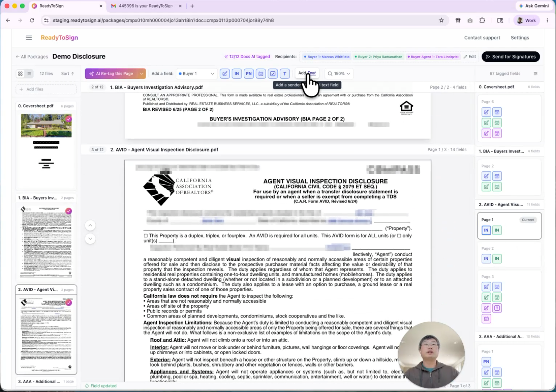Add an initials (IN) field from toolbar

click(237, 74)
